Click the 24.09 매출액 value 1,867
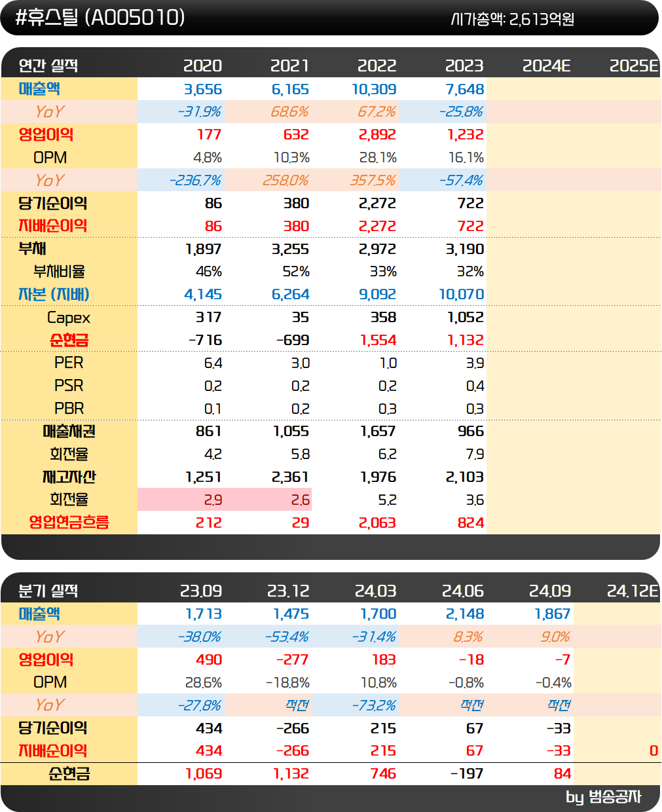 (x=553, y=614)
